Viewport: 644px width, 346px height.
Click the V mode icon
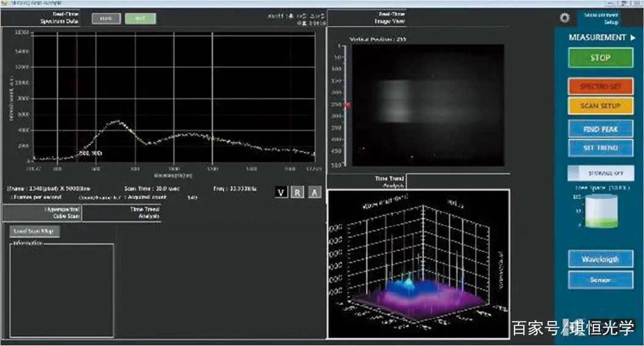[x=281, y=192]
